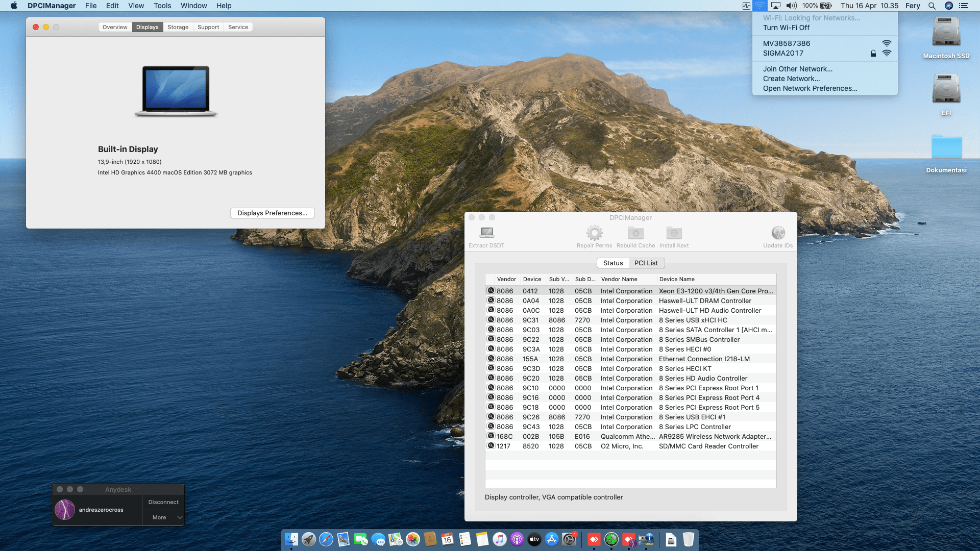Expand the More dropdown in Anydesk
Viewport: 980px width, 551px height.
click(x=163, y=517)
